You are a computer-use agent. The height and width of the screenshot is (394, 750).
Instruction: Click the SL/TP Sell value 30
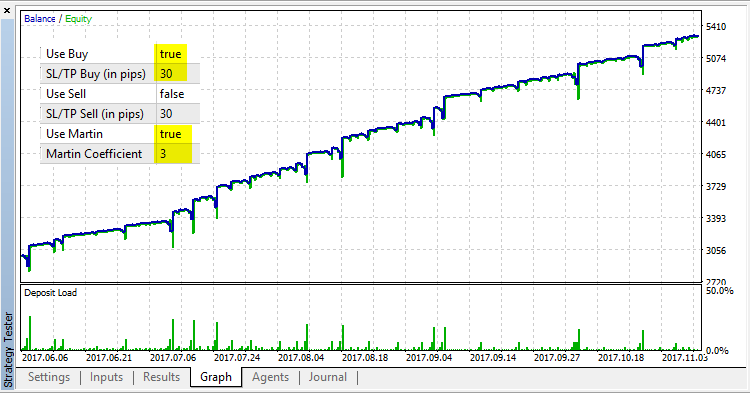tap(166, 114)
